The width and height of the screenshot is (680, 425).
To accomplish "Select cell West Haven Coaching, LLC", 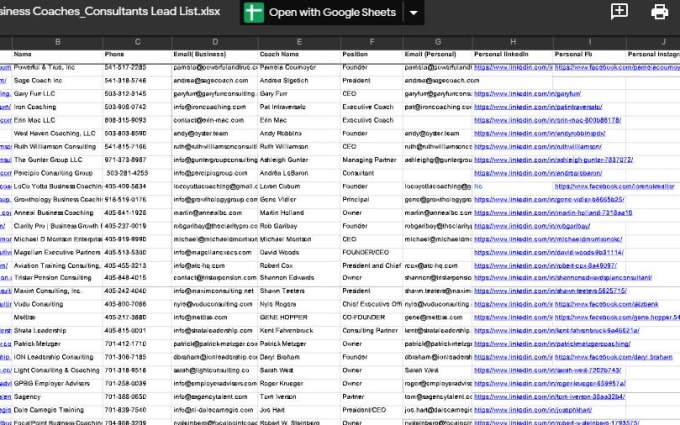I will 58,134.
